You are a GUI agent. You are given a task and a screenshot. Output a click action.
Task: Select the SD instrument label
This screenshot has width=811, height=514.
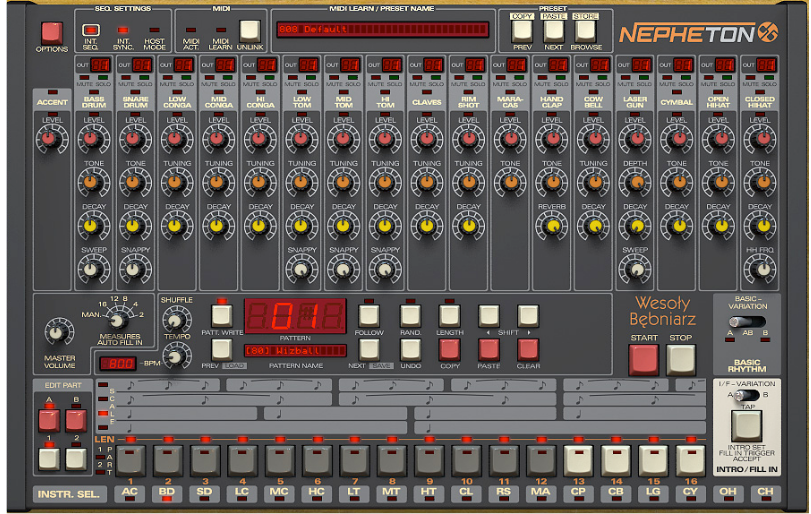point(204,492)
